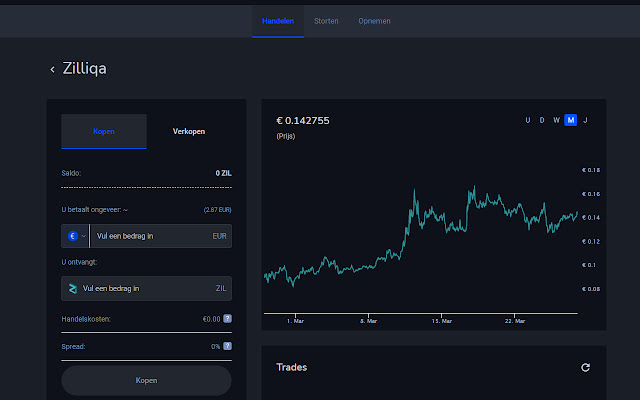Click the Trades heading

(x=291, y=367)
